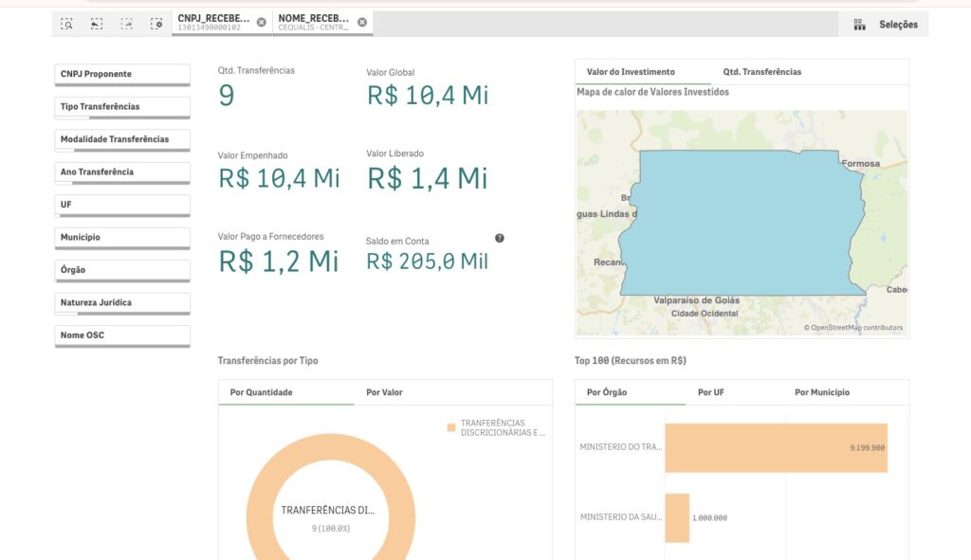Screen dimensions: 971x560
Task: Open the Município filter list
Action: tap(122, 238)
